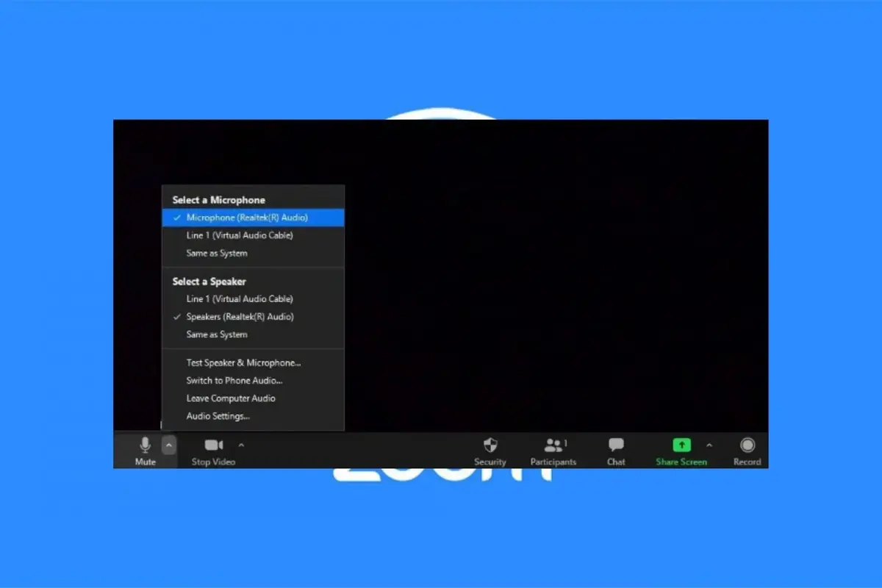Start recording with the Record icon
The height and width of the screenshot is (588, 882).
tap(747, 445)
